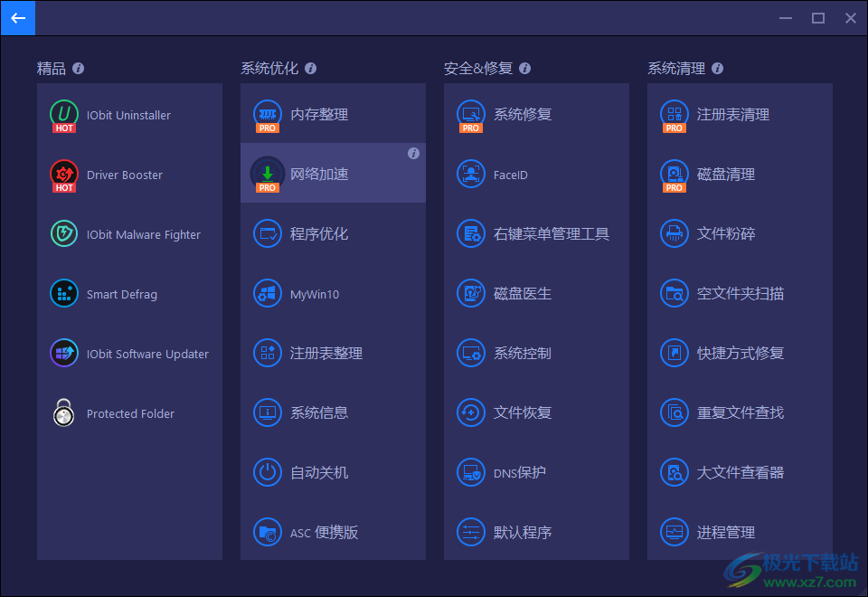Click the Smart Defrag label
This screenshot has width=868, height=597.
point(122,295)
